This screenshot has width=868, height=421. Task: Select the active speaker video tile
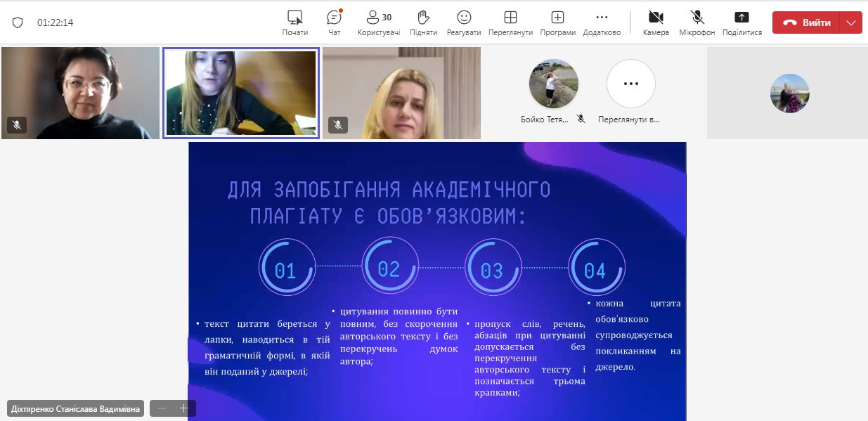pos(241,93)
